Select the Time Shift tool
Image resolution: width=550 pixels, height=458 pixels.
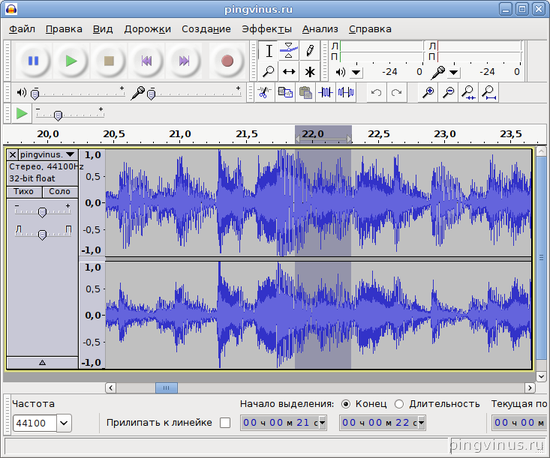coord(289,72)
